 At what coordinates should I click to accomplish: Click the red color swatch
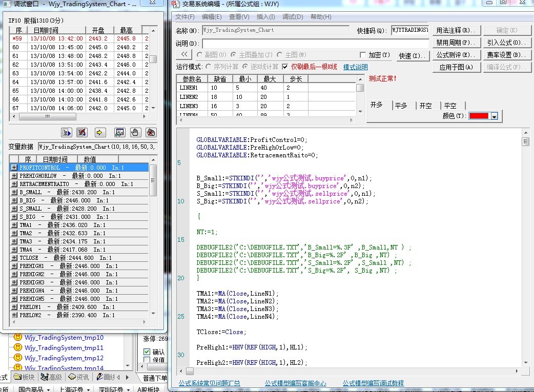point(479,116)
